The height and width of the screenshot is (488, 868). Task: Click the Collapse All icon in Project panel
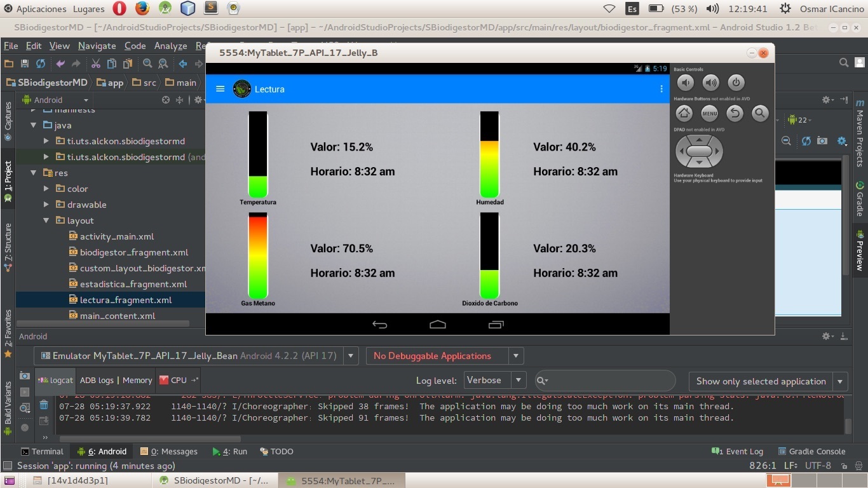coord(180,100)
